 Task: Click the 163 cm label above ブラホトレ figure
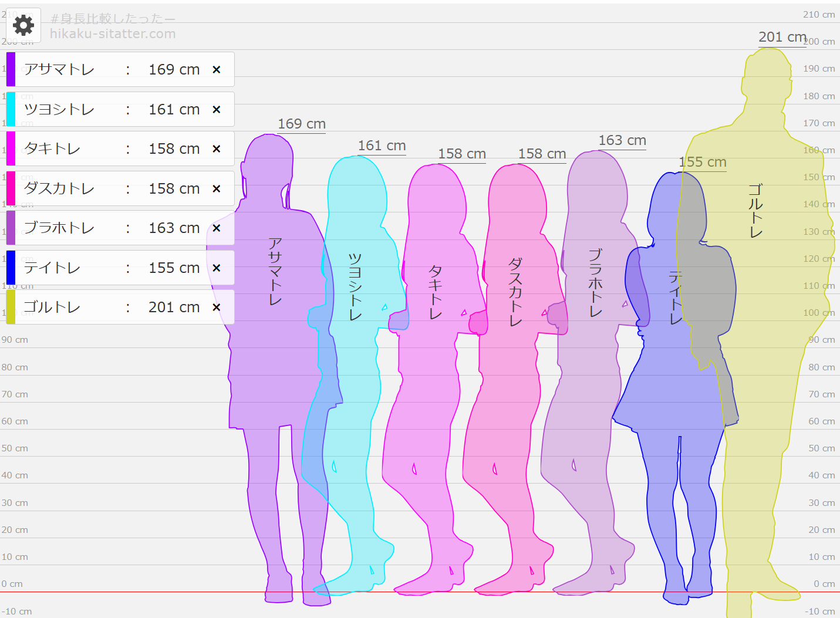point(622,140)
